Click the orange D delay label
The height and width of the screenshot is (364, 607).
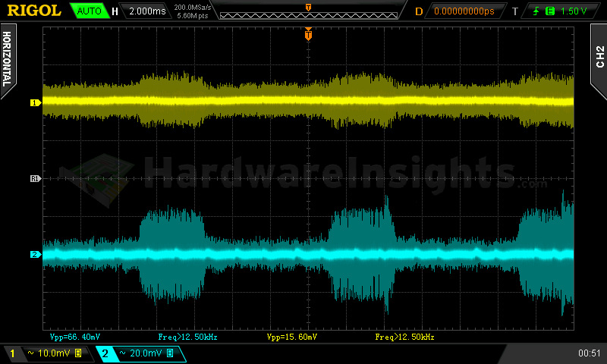(419, 11)
